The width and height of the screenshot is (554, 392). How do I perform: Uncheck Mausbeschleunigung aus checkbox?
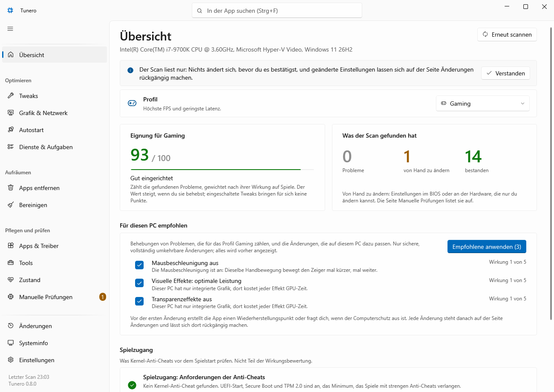pyautogui.click(x=139, y=265)
